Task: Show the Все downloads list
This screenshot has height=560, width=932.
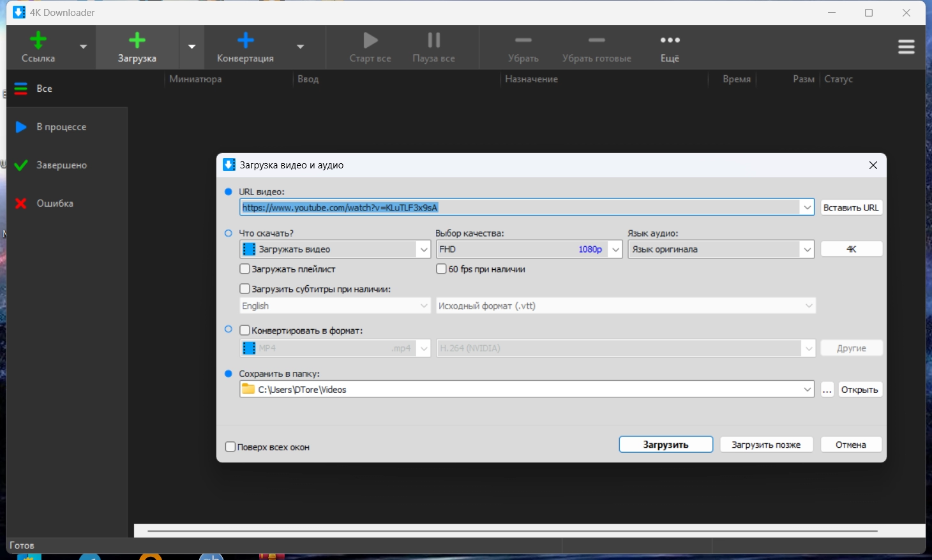Action: pyautogui.click(x=67, y=89)
